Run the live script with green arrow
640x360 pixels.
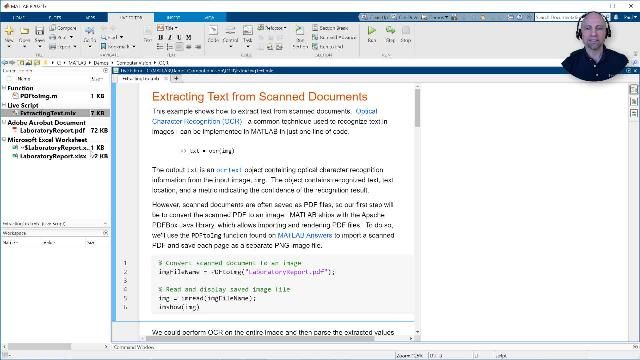371,30
